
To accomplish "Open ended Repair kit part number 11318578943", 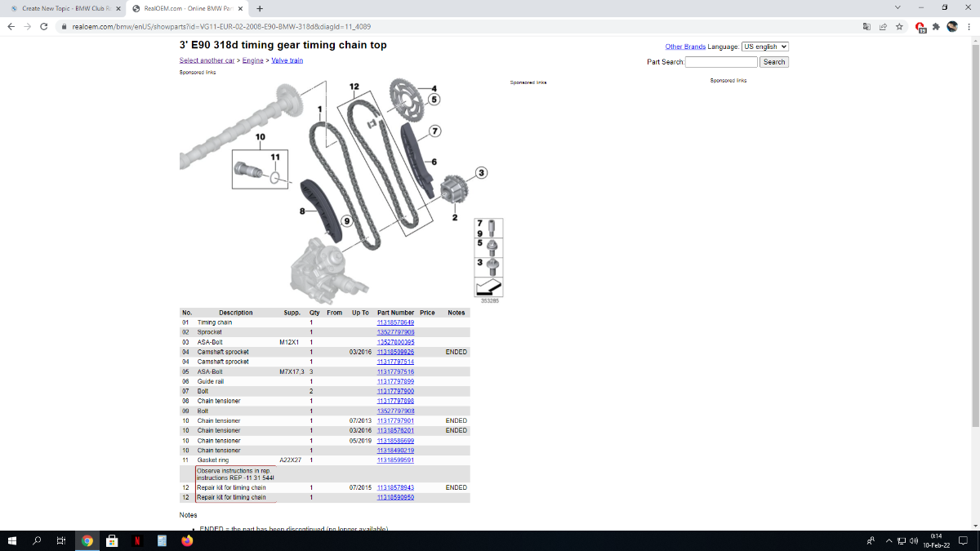I will (395, 487).
